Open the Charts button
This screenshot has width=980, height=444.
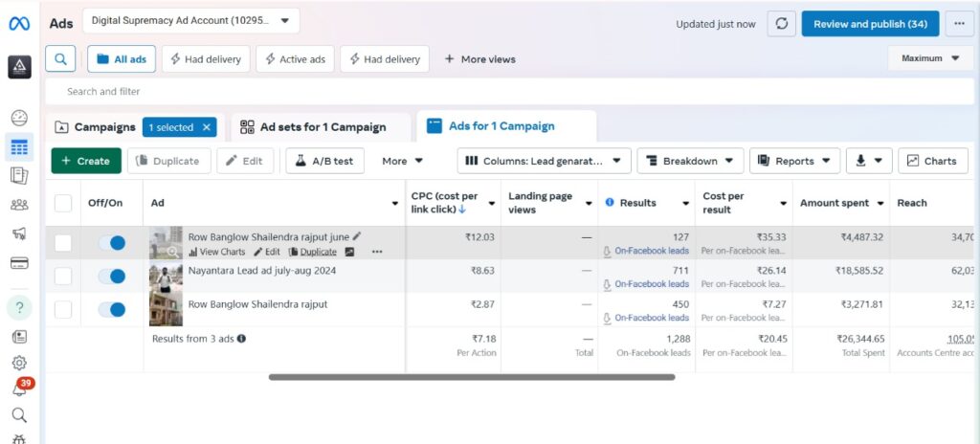[x=932, y=161]
